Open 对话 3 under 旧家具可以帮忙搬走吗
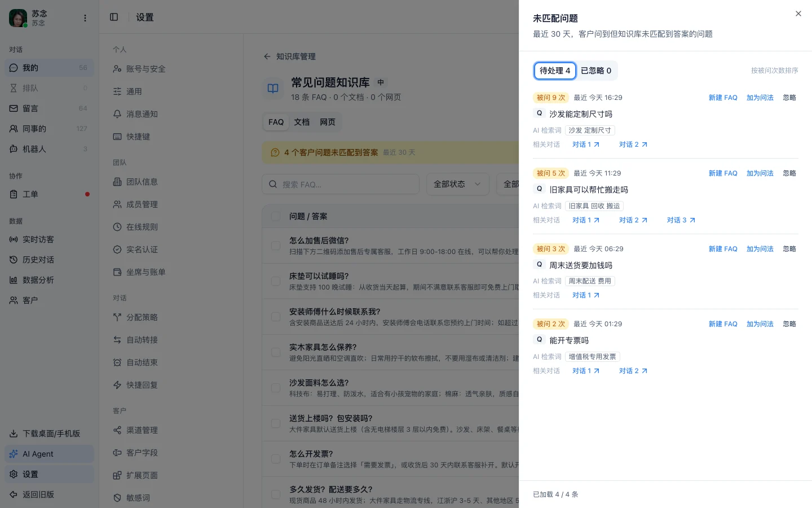The width and height of the screenshot is (812, 508). coord(681,220)
